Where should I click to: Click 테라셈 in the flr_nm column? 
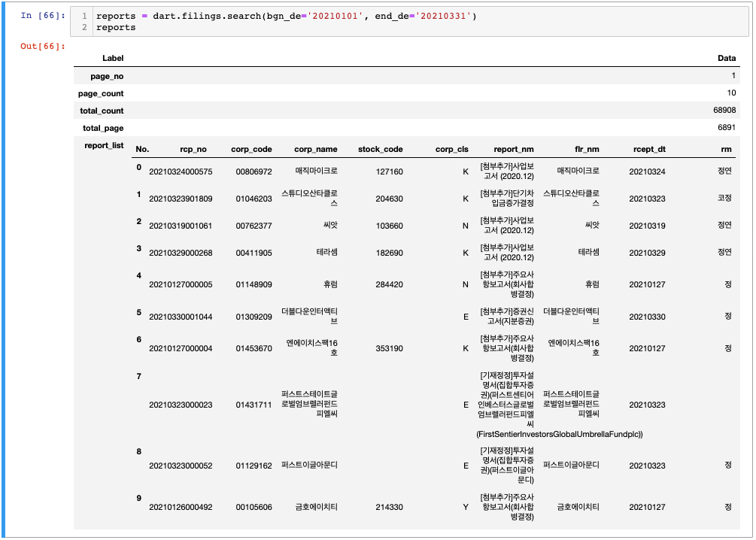point(589,252)
